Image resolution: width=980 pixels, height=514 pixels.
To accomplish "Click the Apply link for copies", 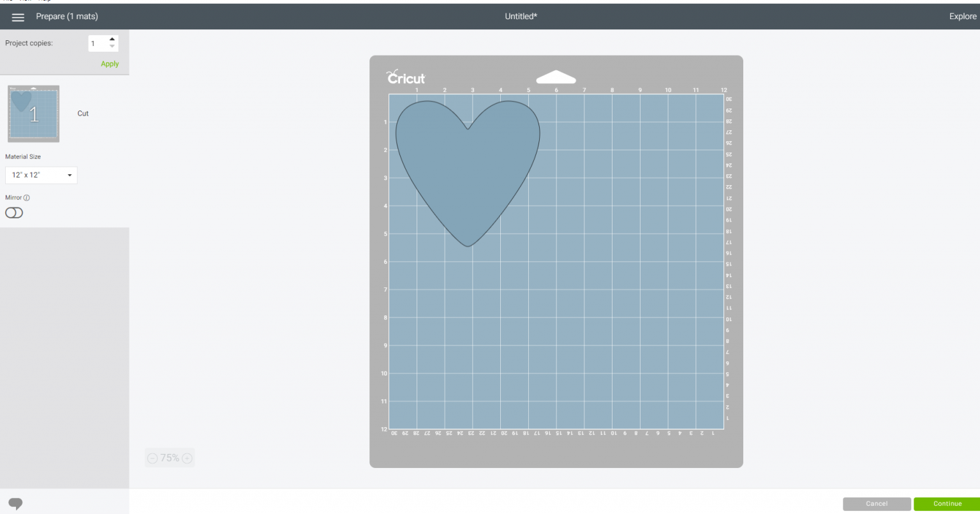I will tap(110, 64).
